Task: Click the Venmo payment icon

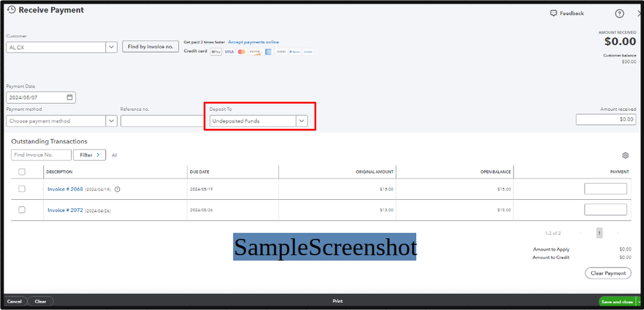Action: click(x=308, y=52)
